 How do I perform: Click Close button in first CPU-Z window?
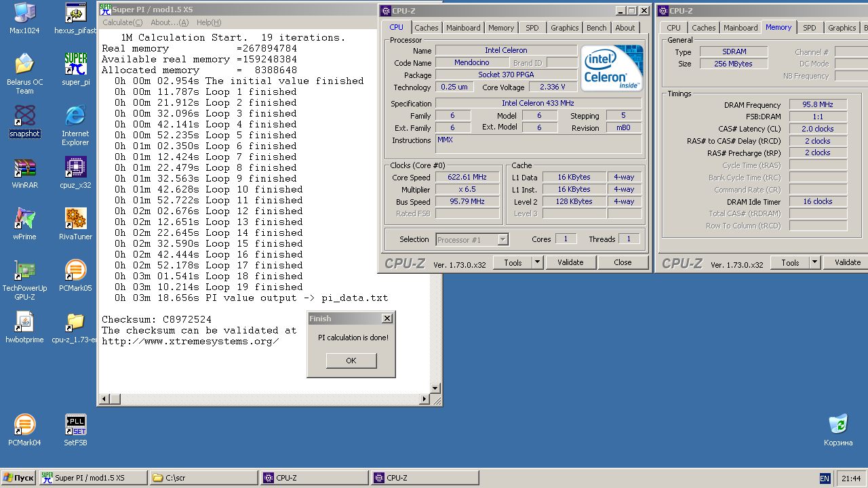(623, 262)
